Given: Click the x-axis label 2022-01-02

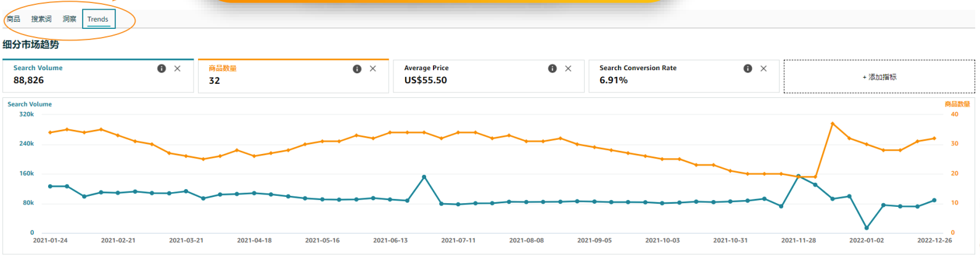Looking at the screenshot, I should [x=867, y=240].
